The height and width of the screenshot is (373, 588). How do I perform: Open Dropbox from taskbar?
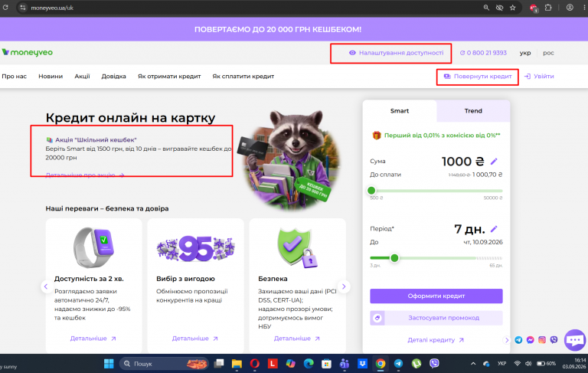tap(362, 364)
